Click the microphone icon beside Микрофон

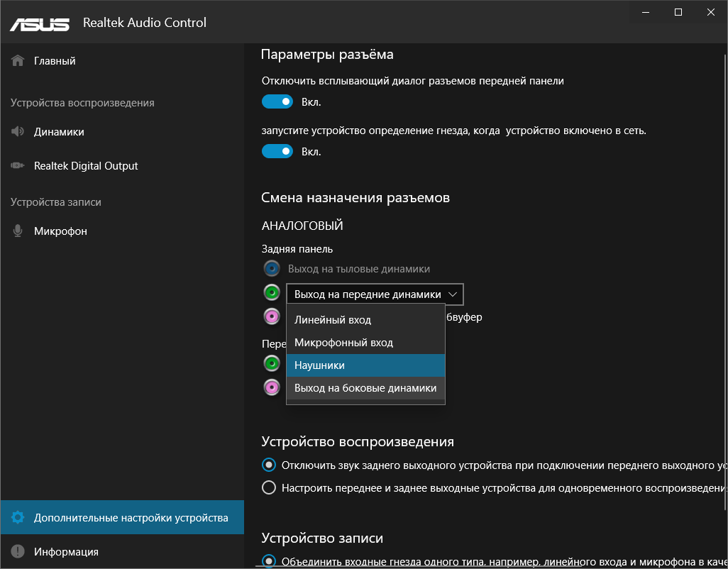pyautogui.click(x=18, y=231)
